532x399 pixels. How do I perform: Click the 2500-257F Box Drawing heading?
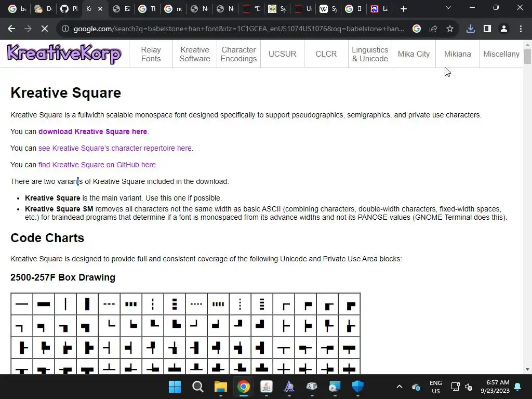(63, 277)
